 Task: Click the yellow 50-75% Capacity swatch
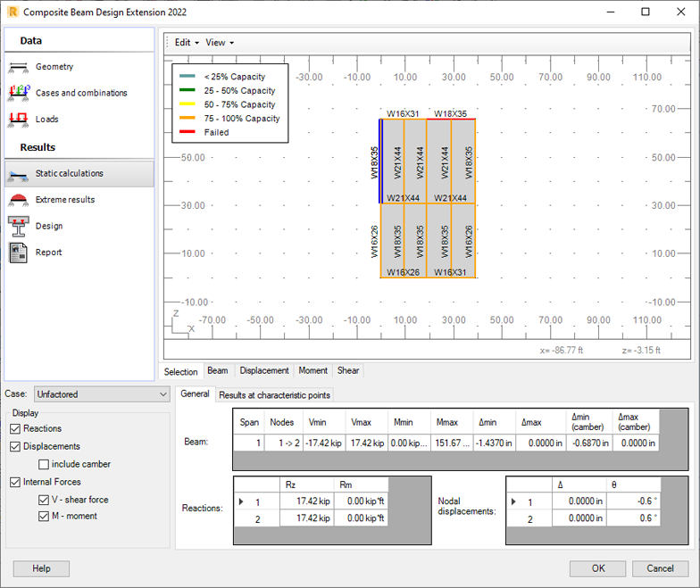187,104
